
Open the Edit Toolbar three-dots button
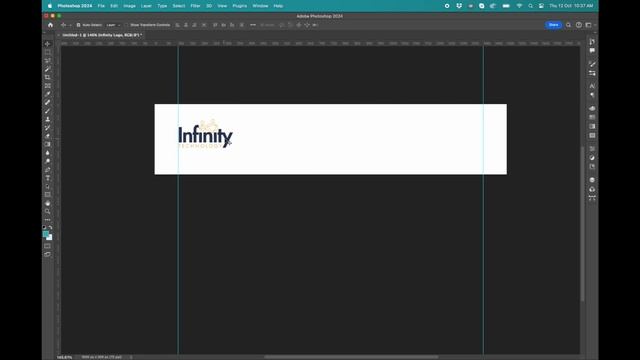[47, 220]
